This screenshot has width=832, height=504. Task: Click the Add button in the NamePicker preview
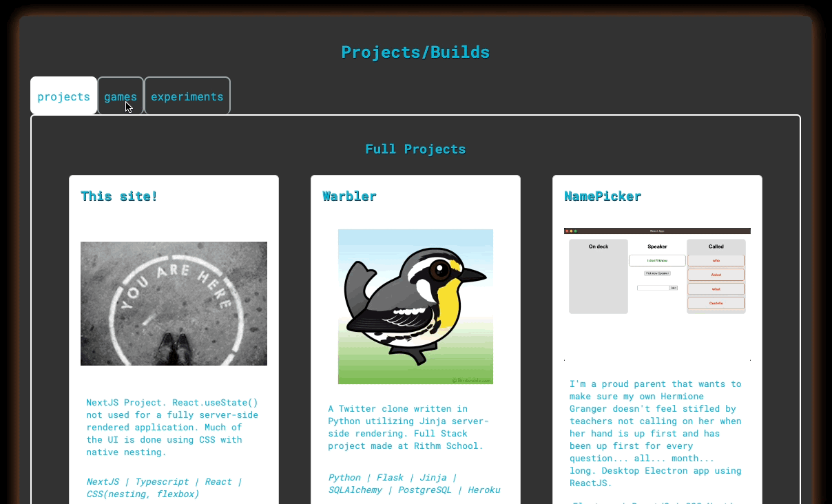(674, 288)
